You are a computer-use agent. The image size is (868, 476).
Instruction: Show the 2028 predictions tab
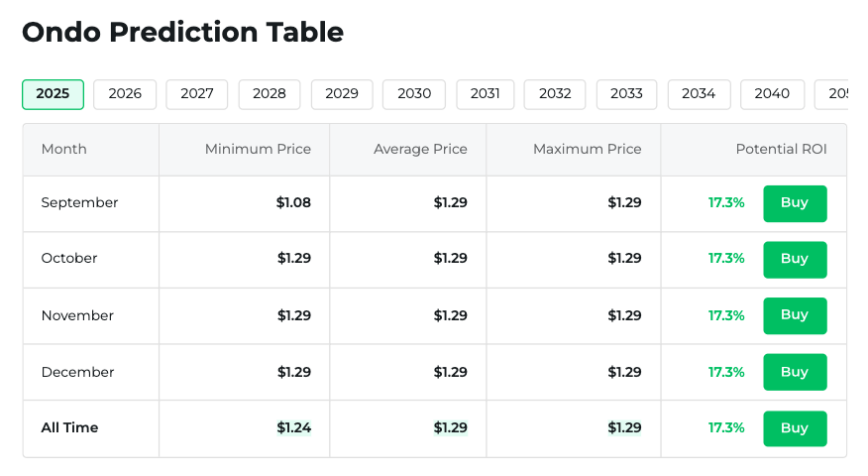coord(270,94)
